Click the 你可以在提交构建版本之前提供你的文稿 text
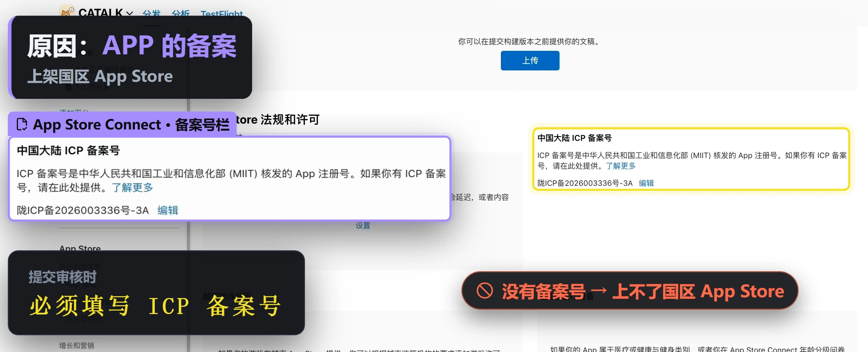The height and width of the screenshot is (352, 868). click(x=529, y=41)
